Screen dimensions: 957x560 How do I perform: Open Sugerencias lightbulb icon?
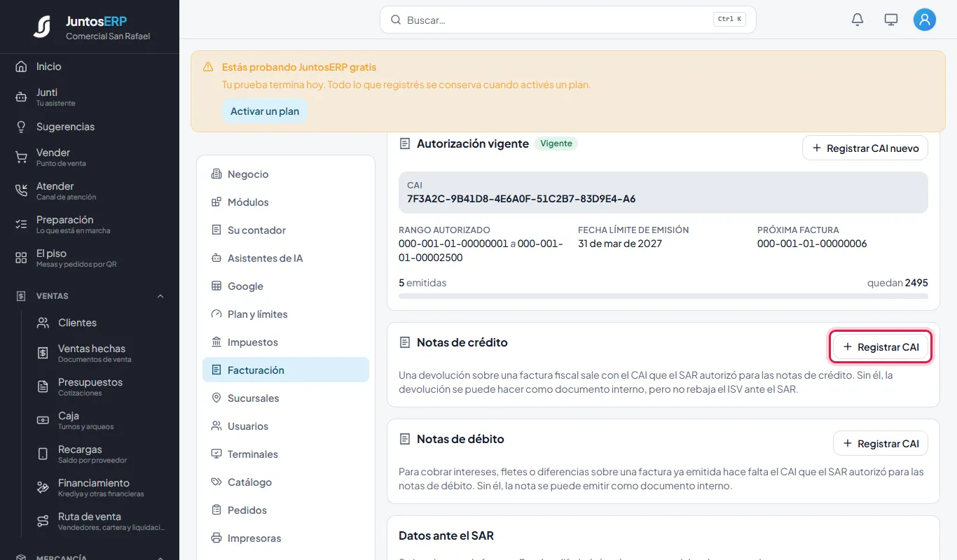pos(21,127)
